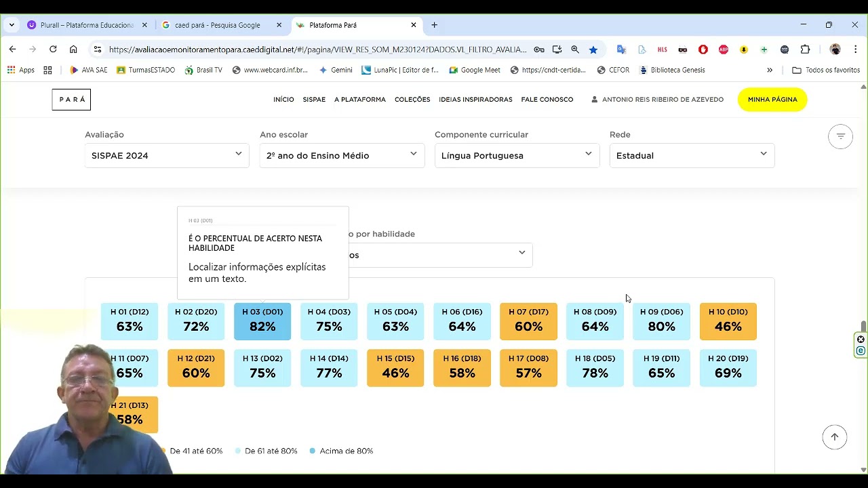Open the Google Translate extension
The width and height of the screenshot is (868, 488).
click(621, 49)
